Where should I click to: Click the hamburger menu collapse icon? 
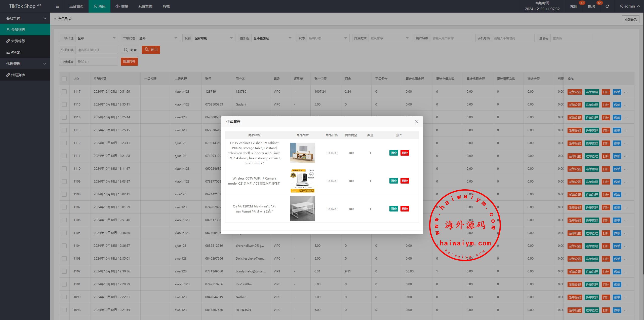[x=57, y=6]
